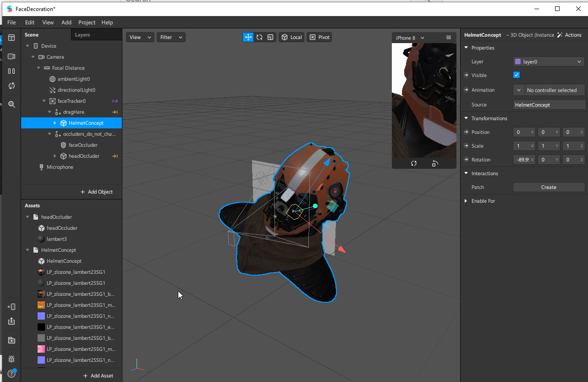Open the iPhone 8 device dropdown
588x382 pixels.
pos(410,38)
